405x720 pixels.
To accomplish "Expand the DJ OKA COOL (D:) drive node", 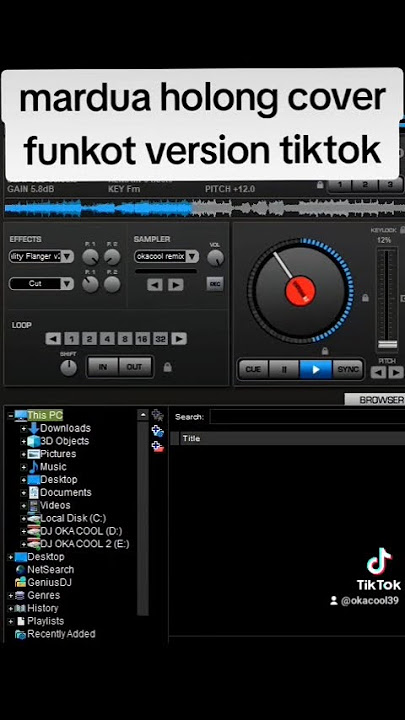I will (x=23, y=531).
